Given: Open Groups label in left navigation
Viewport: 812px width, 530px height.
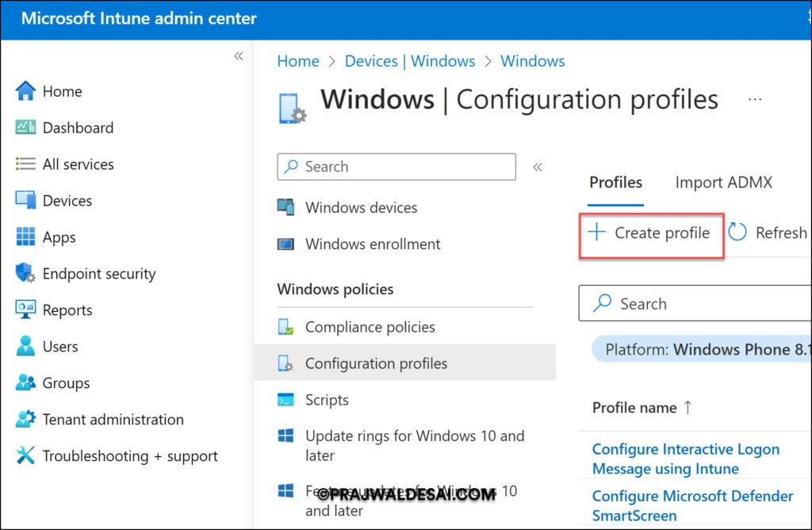Looking at the screenshot, I should (x=66, y=383).
